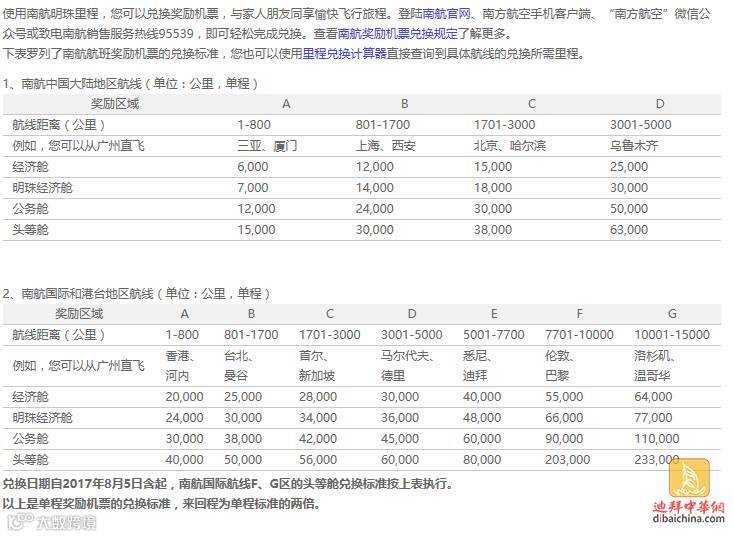Select the '三亚、厦门' cell
Screen dimensions: 733x537
pyautogui.click(x=267, y=146)
